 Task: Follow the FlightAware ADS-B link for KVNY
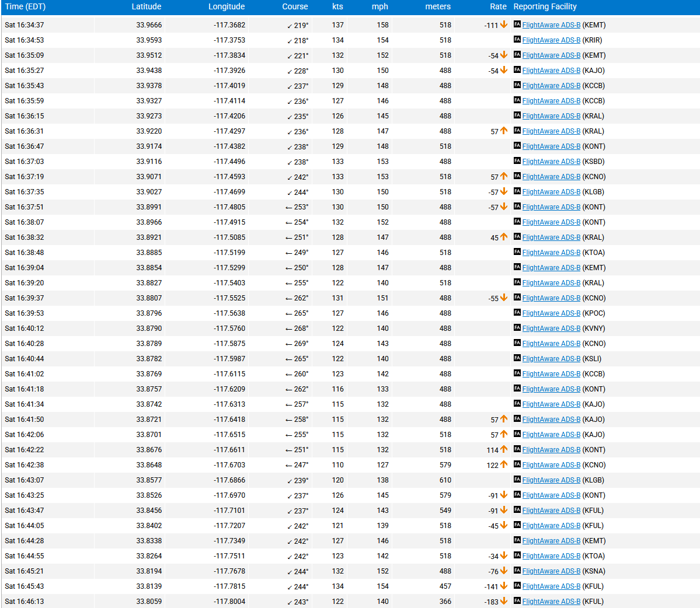551,329
